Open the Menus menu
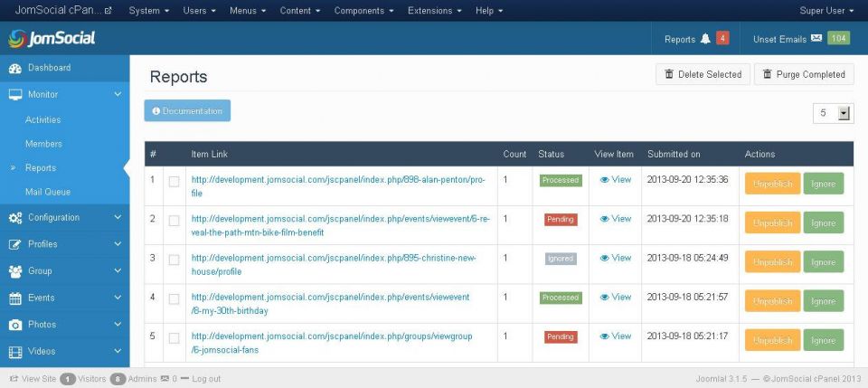This screenshot has width=868, height=388. 248,11
